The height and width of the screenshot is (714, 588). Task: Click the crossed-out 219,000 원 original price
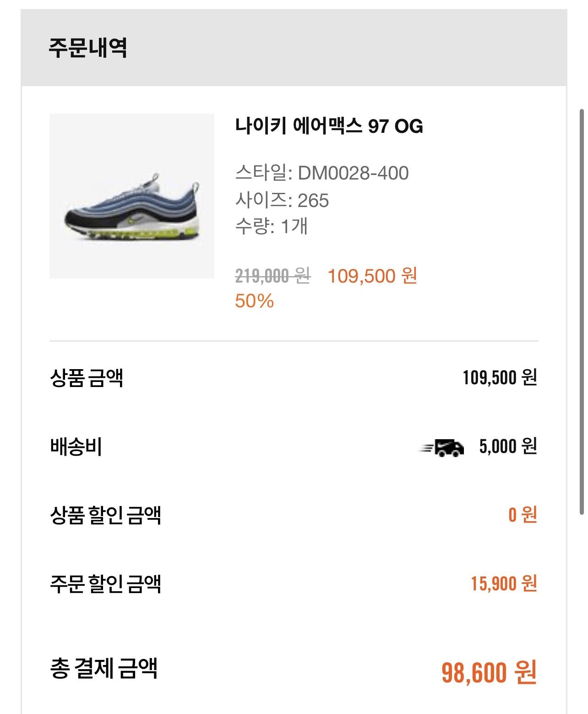point(272,276)
